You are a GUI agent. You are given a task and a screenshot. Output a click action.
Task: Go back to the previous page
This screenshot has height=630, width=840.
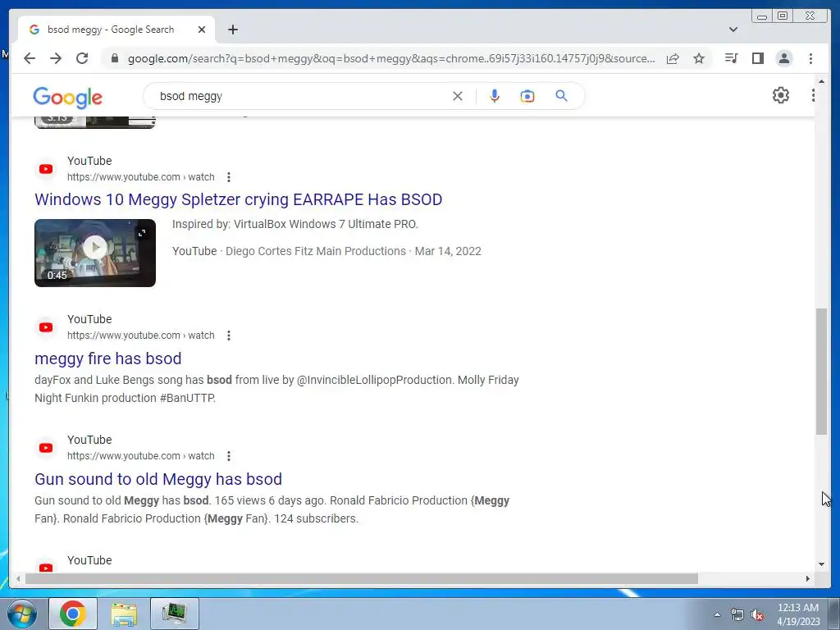pos(30,58)
